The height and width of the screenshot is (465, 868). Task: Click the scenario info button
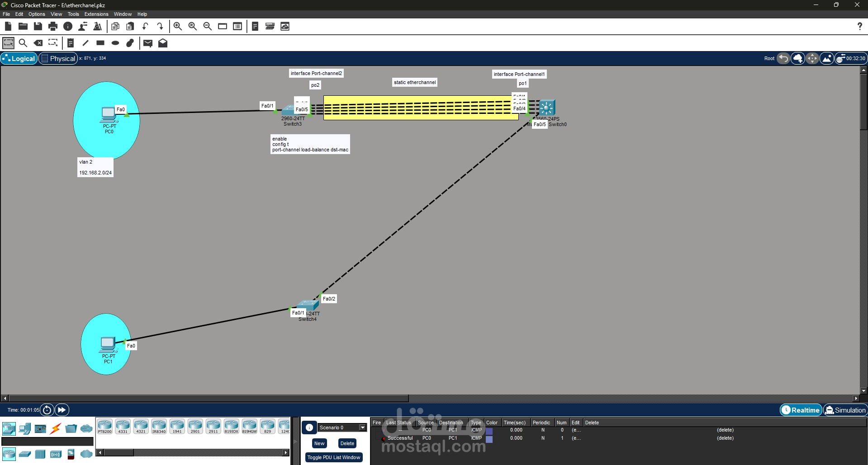309,427
